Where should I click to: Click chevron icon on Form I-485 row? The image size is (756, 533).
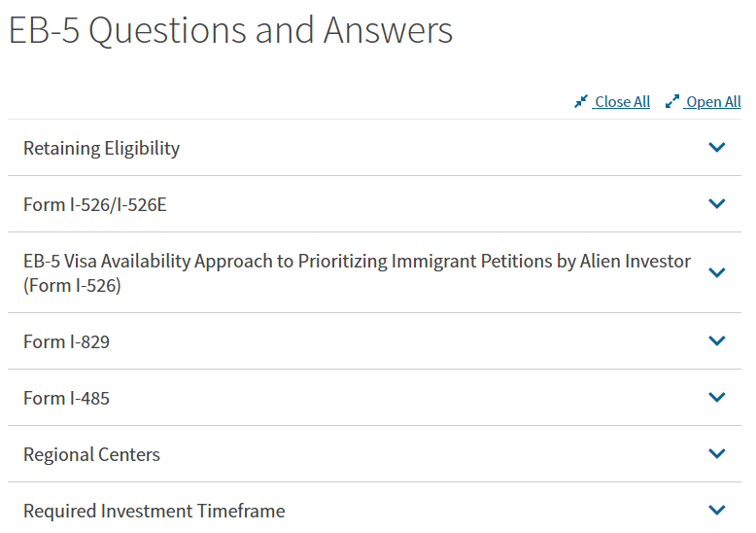coord(717,398)
